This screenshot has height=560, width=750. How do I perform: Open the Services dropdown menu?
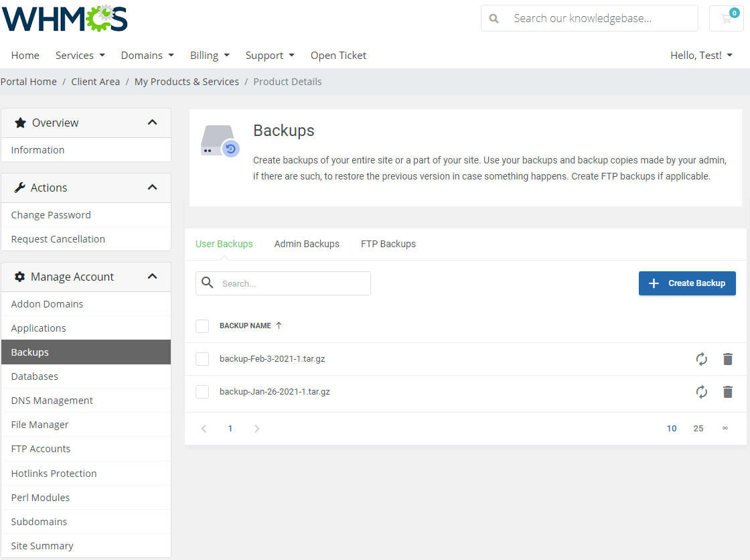coord(80,56)
